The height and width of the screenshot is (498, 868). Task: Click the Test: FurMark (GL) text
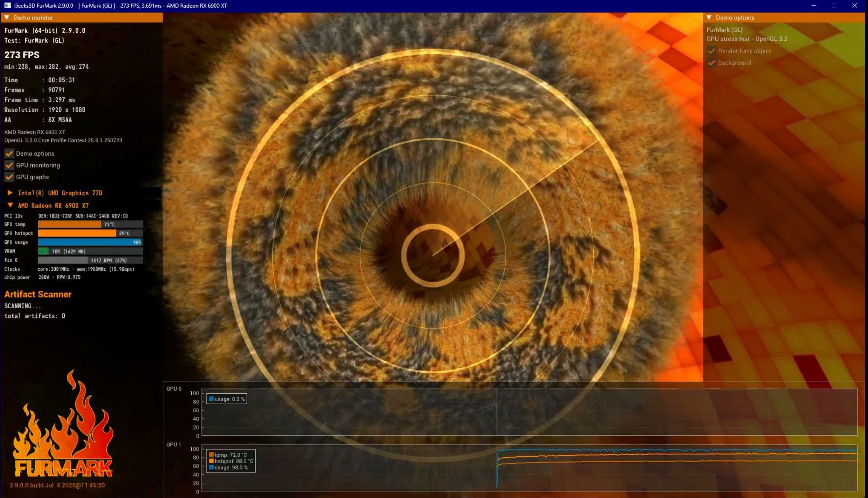pos(34,40)
